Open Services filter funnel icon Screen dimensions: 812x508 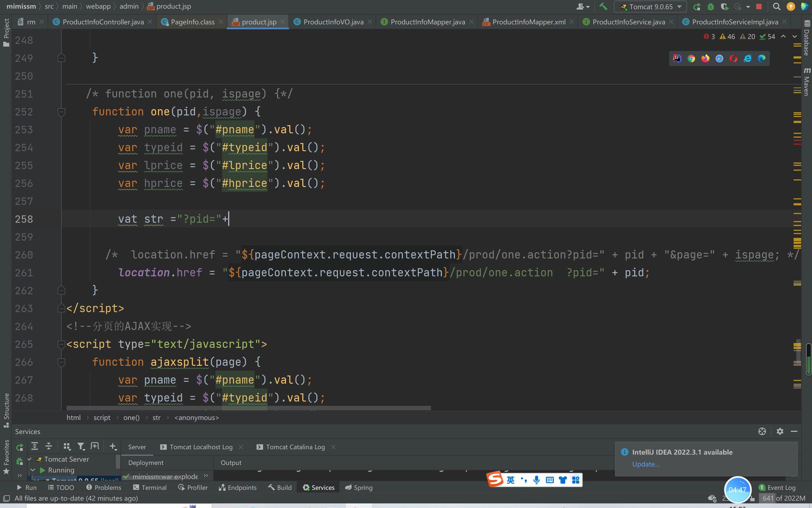tap(81, 446)
